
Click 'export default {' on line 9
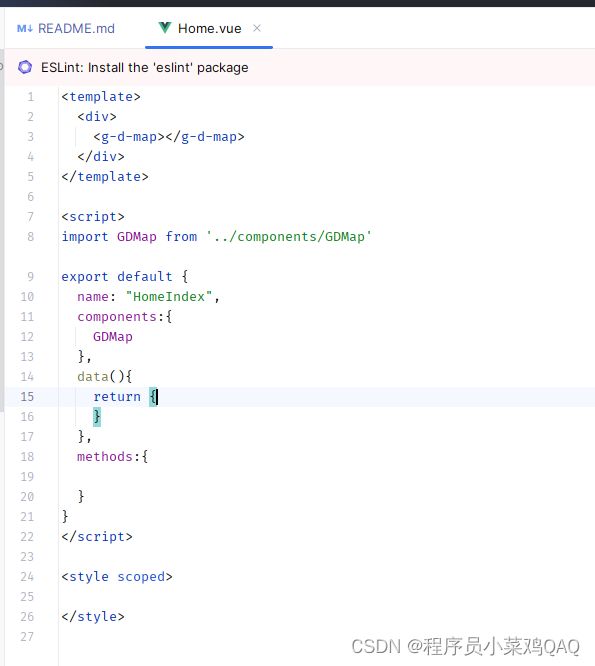[x=125, y=277]
